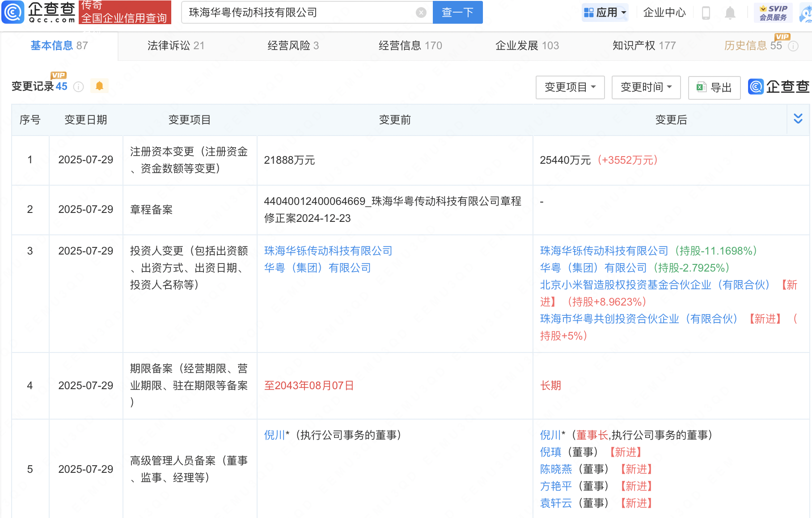Click the 企查查 logo beside the export button
This screenshot has width=812, height=518.
pos(778,87)
